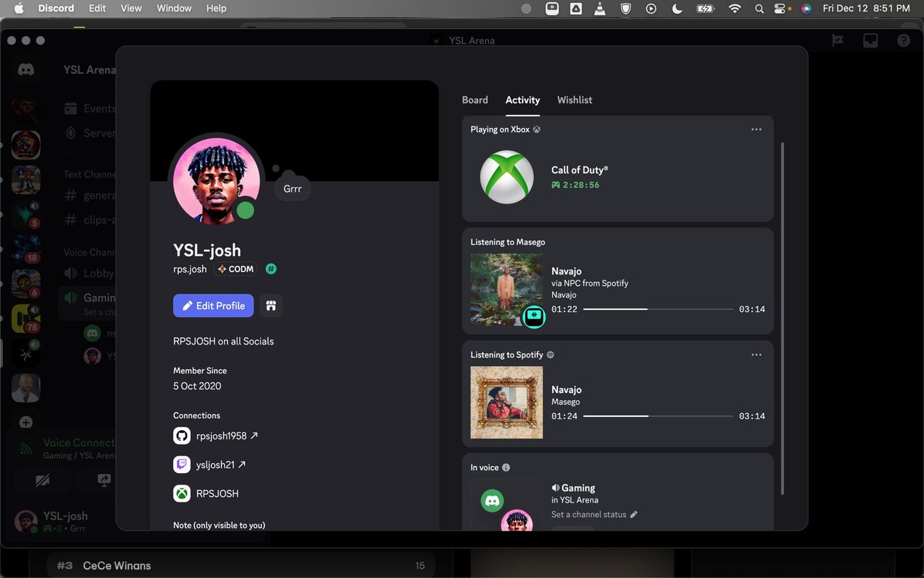Image resolution: width=924 pixels, height=578 pixels.
Task: Click the Spotify icon beside Listening to Spotify
Action: pos(550,355)
